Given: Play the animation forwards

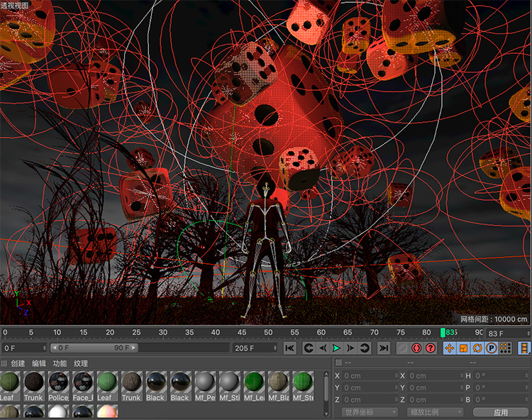Looking at the screenshot, I should [336, 348].
